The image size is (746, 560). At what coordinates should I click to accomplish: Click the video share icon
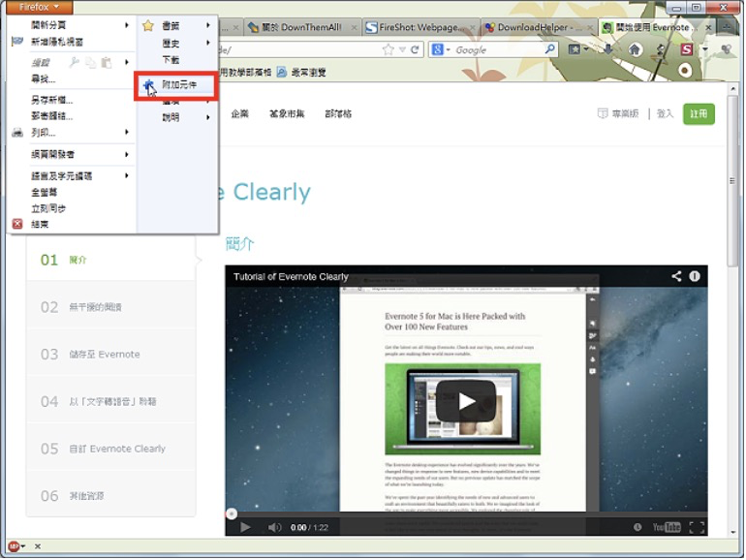click(676, 276)
